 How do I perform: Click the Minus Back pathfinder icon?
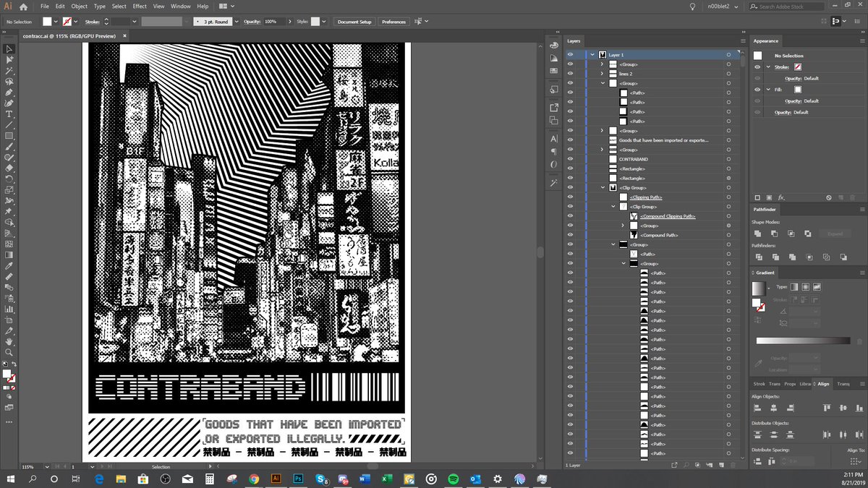tap(842, 257)
